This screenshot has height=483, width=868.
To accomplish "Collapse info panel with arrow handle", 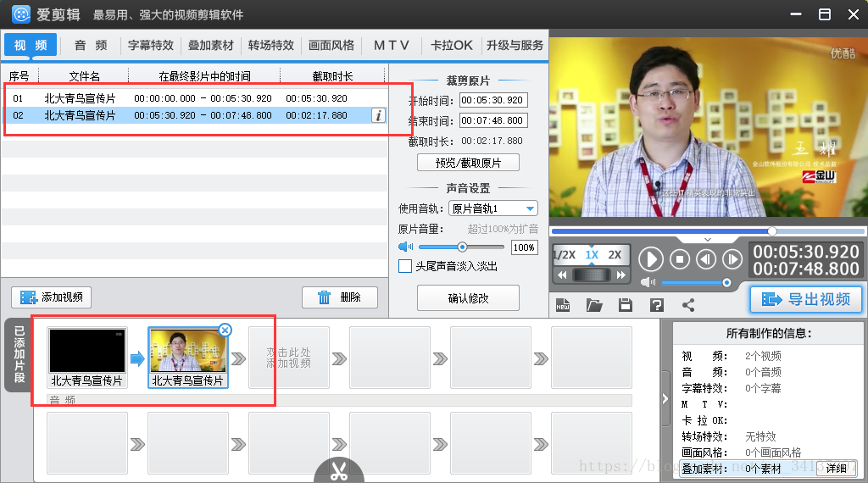I will (665, 399).
